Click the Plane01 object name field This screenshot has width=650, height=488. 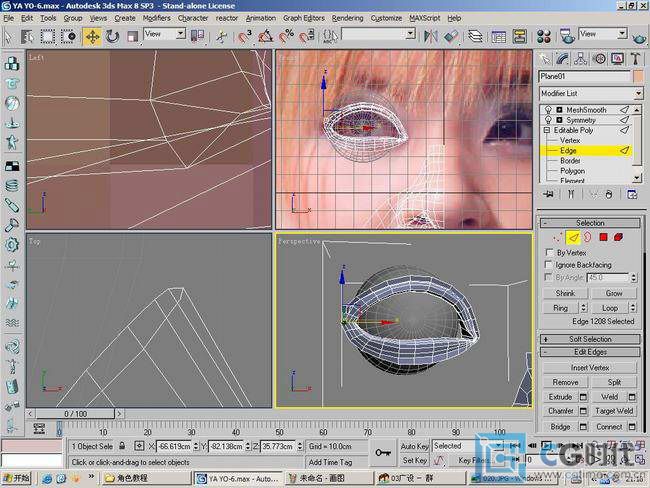584,77
